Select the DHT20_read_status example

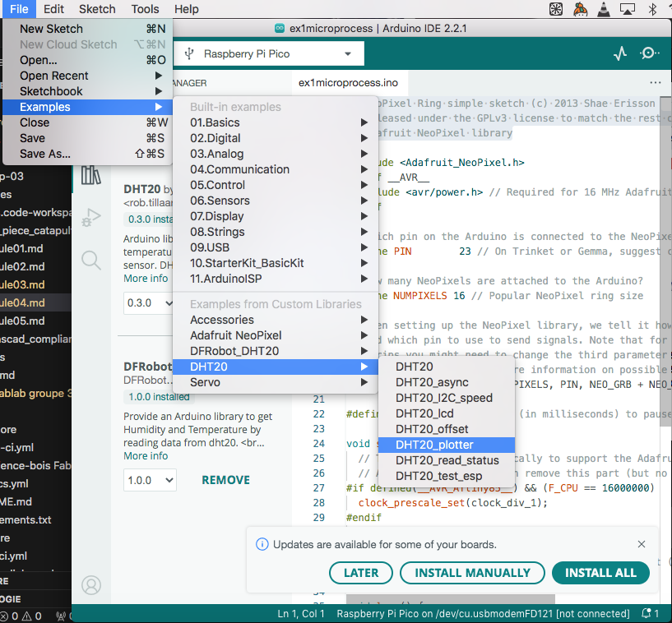[x=446, y=460]
